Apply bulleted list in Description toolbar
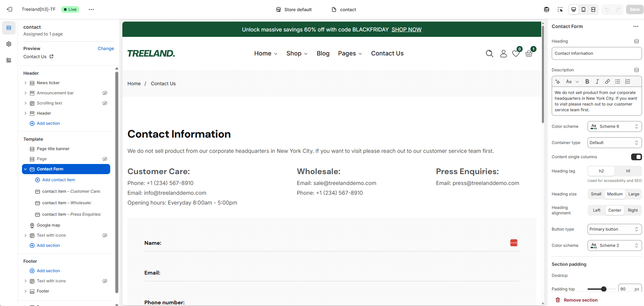Image resolution: width=644 pixels, height=306 pixels. [x=618, y=81]
